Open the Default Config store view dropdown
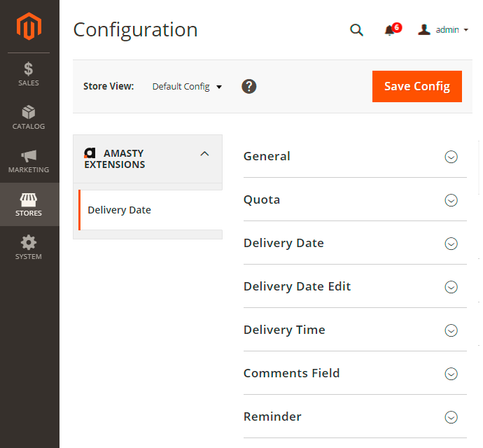This screenshot has height=448, width=483. pyautogui.click(x=187, y=87)
